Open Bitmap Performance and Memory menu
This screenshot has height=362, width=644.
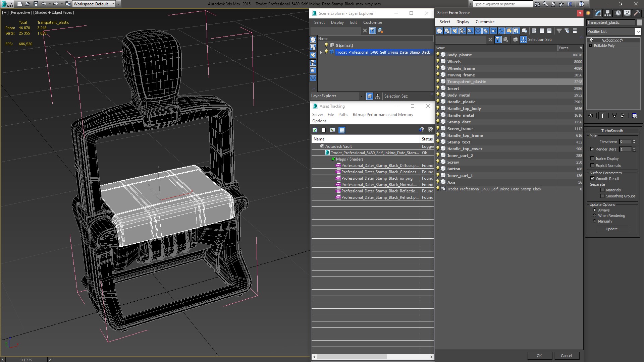pyautogui.click(x=383, y=115)
